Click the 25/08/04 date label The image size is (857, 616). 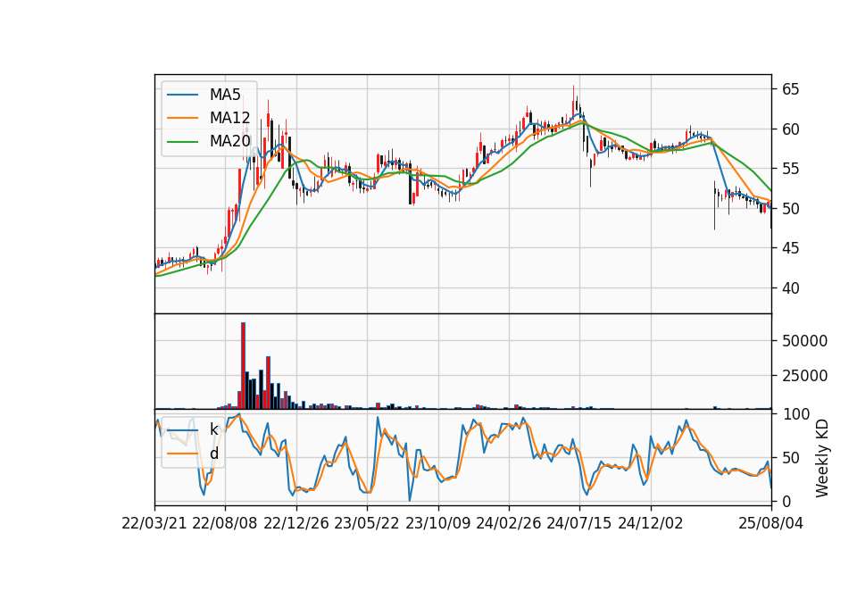pyautogui.click(x=771, y=523)
